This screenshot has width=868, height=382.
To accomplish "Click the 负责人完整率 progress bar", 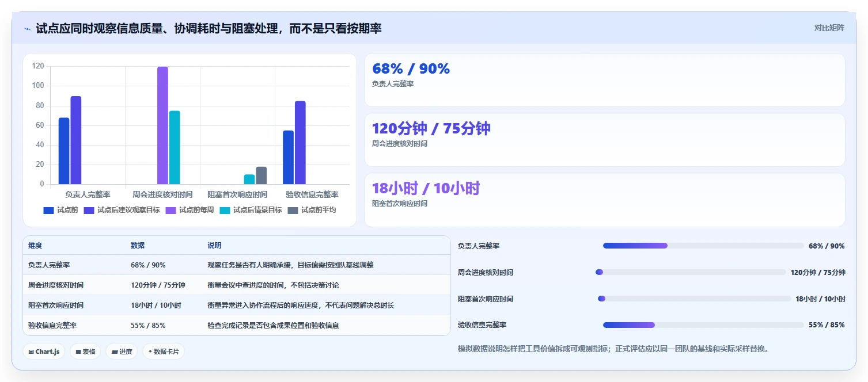I will [703, 246].
